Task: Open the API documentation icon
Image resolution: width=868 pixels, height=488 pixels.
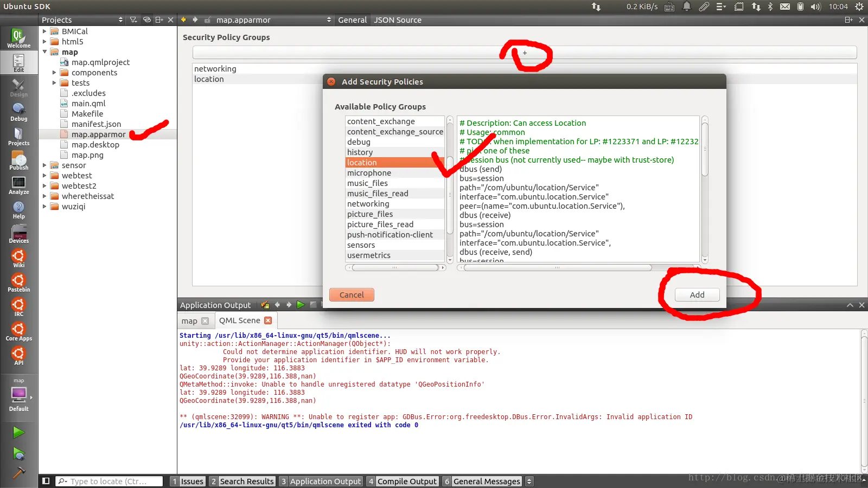Action: pyautogui.click(x=18, y=356)
